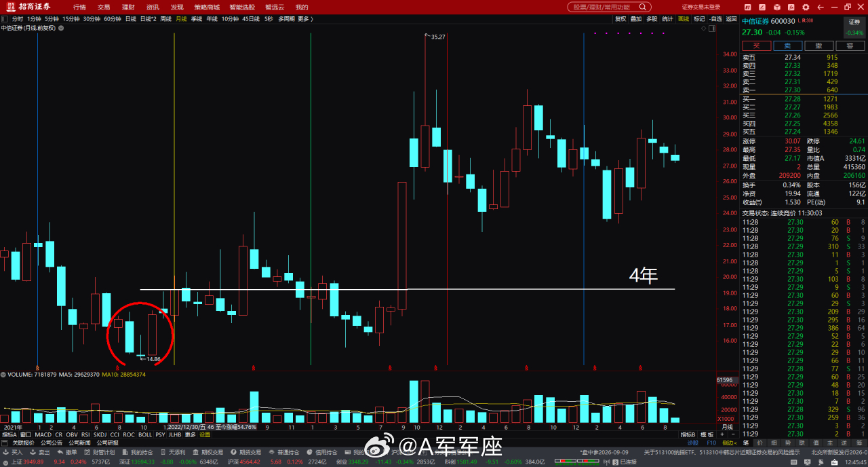868x467 pixels.
Task: Open 信用持仓 in the bottom toolbar
Action: click(x=321, y=452)
